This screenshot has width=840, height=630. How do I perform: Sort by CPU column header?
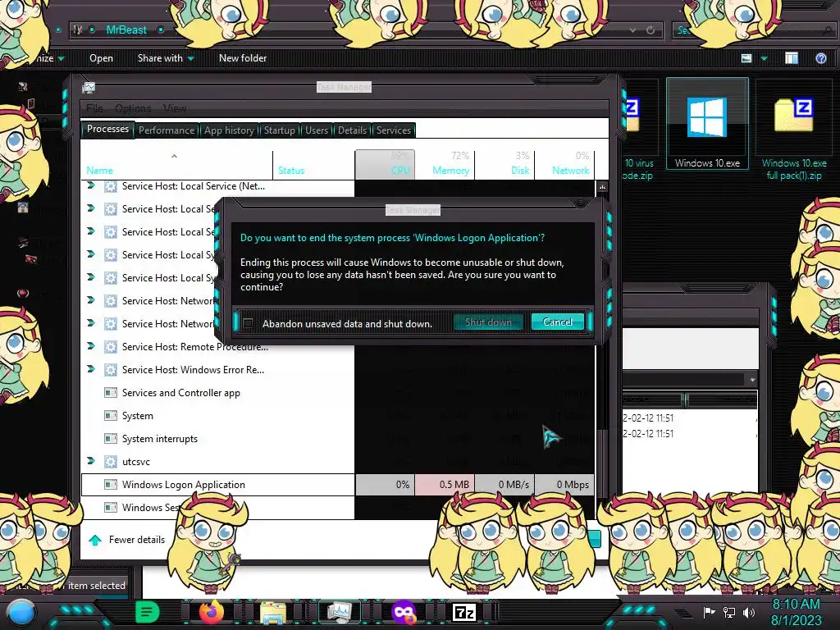click(x=385, y=164)
